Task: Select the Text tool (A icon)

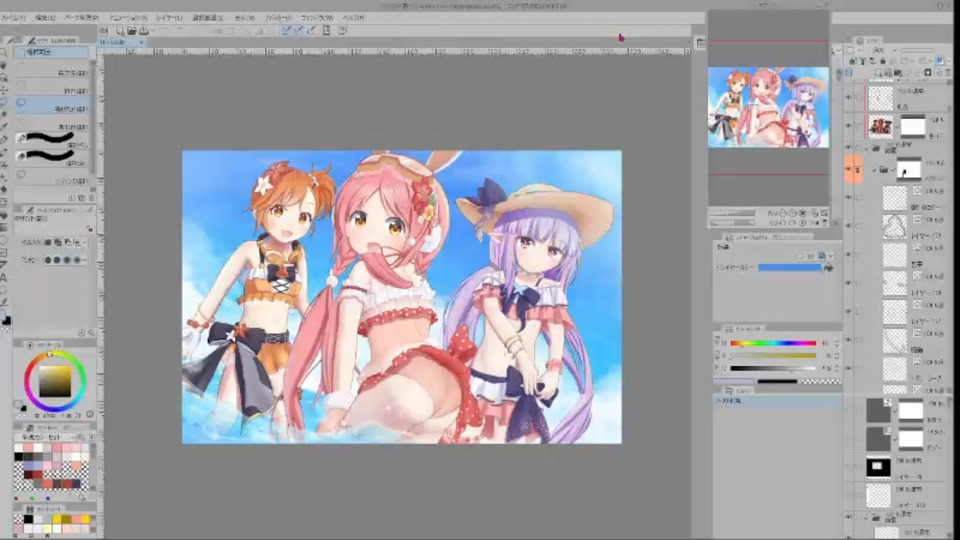Action: 4,277
